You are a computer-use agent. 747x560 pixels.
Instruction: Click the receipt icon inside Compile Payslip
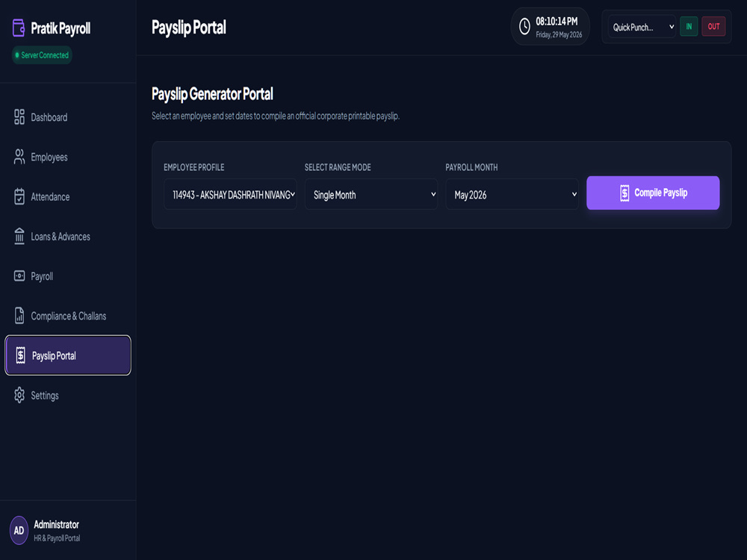624,193
